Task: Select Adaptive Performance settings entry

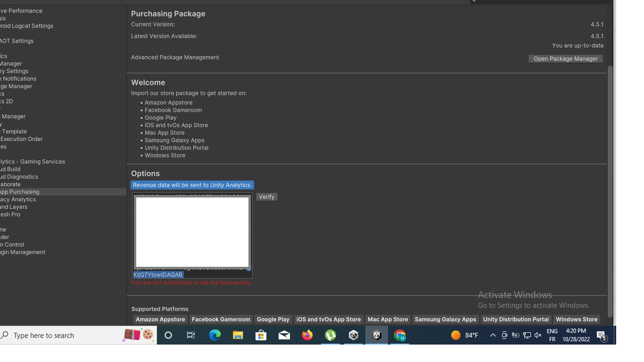Action: click(21, 11)
